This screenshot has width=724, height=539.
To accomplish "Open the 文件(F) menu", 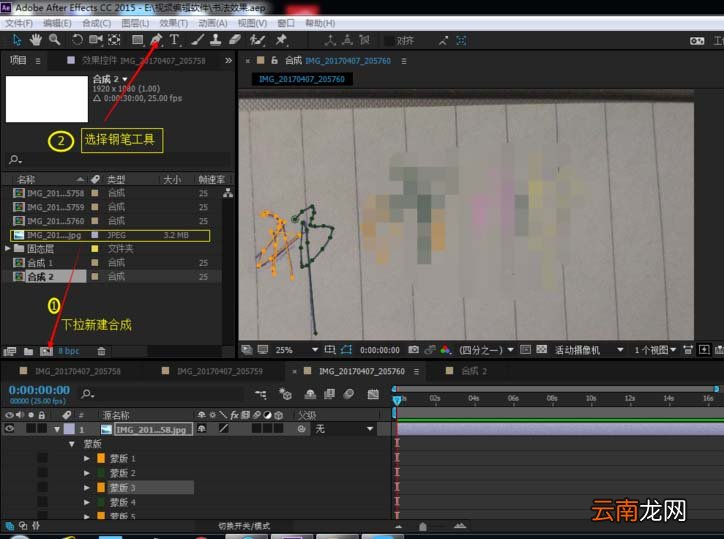I will pos(19,23).
